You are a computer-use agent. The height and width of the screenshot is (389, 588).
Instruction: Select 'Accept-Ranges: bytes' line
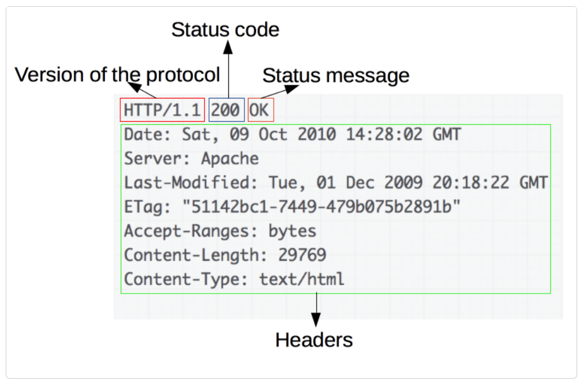220,231
